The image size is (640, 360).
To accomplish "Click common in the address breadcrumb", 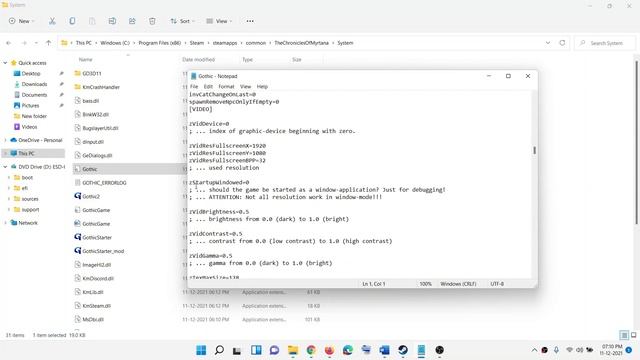I will click(256, 43).
